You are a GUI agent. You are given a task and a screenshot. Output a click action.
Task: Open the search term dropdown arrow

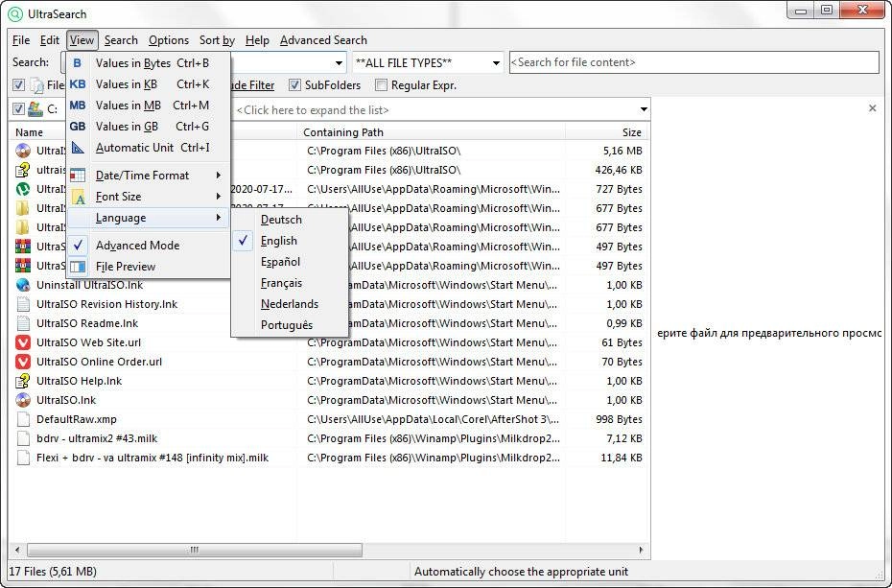point(339,62)
